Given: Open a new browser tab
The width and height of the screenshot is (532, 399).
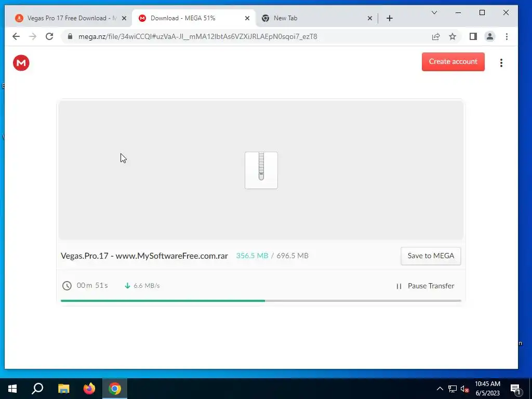Looking at the screenshot, I should pos(390,18).
